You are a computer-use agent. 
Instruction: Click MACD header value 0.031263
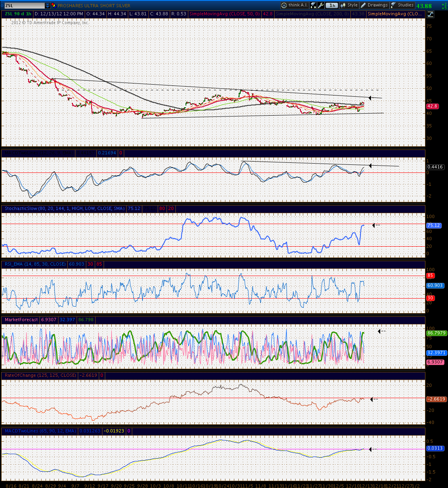click(90, 431)
